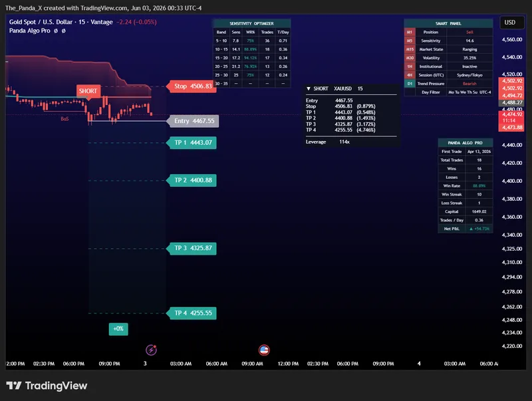Click the TP 3 4325.87 target label
This screenshot has height=401, width=532.
tap(193, 248)
